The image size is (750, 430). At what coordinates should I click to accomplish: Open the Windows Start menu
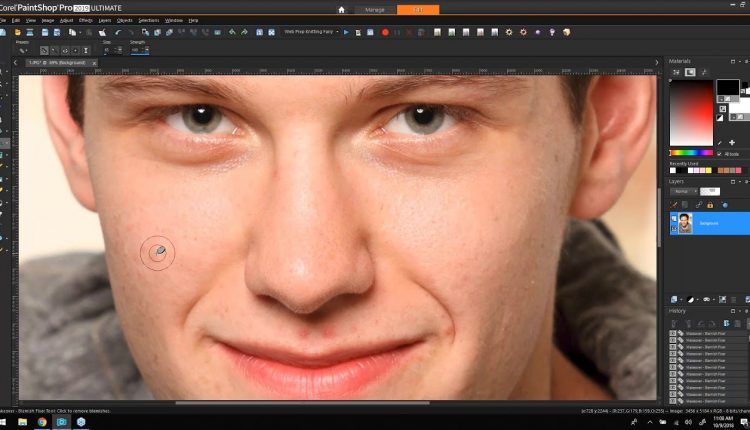click(x=3, y=422)
